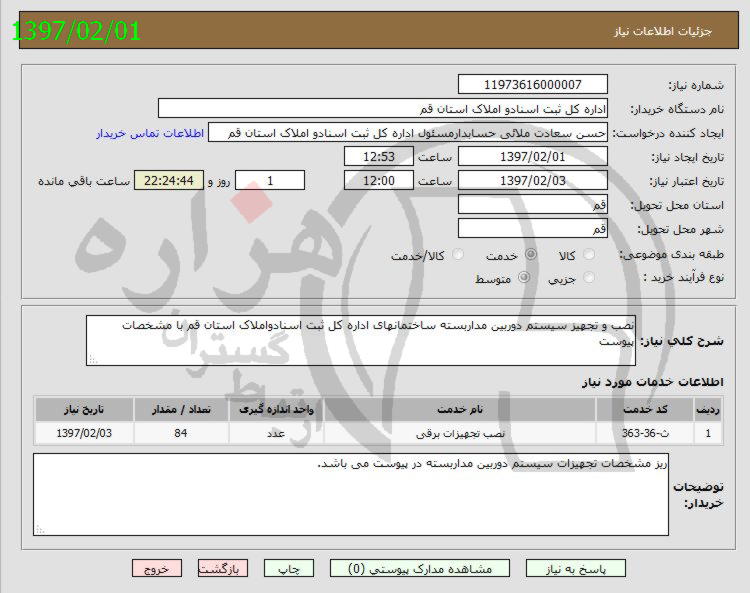This screenshot has height=593, width=750.
Task: Click the ردیف column header
Action: point(708,409)
